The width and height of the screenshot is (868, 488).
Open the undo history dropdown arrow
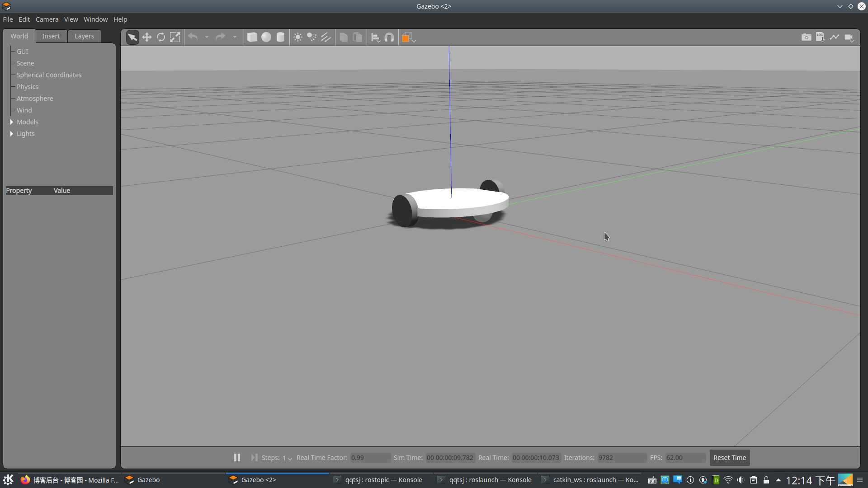(207, 38)
